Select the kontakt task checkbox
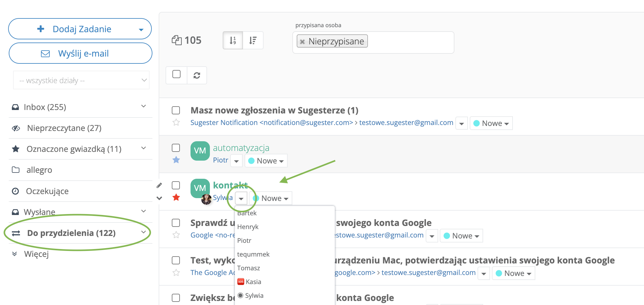This screenshot has height=305, width=644. pos(176,185)
